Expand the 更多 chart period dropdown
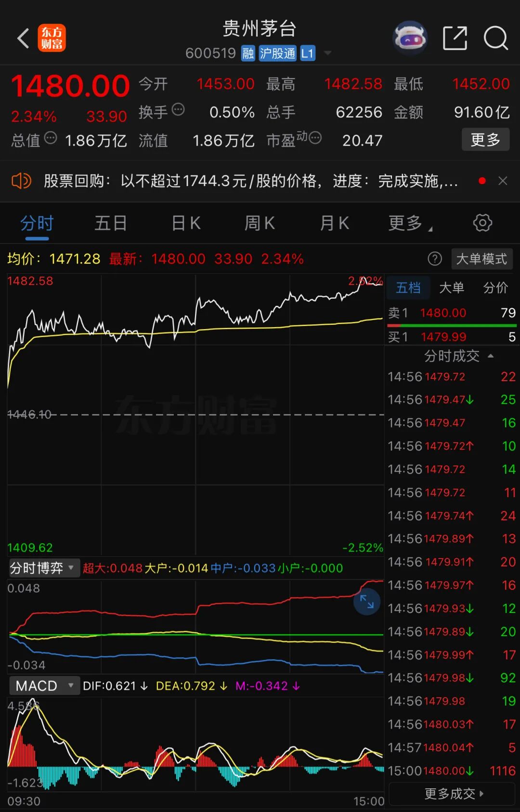Screen dimensions: 520x812 [410, 224]
